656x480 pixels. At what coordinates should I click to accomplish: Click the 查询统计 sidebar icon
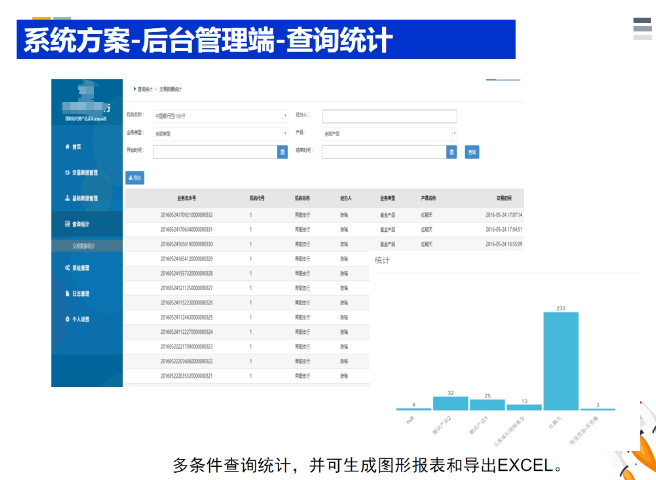(67, 224)
